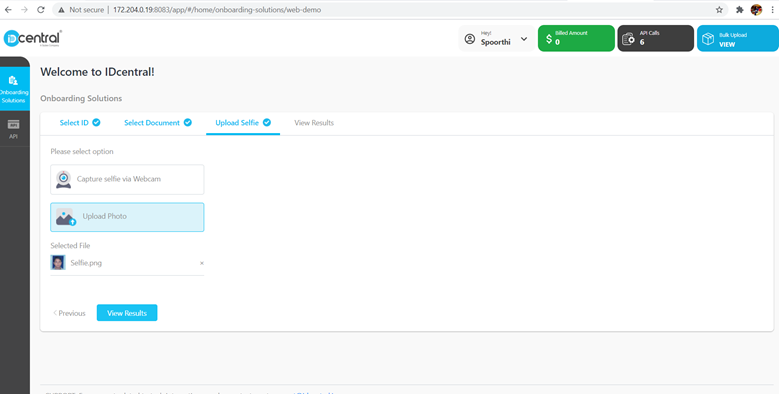Open the Selfie.png thumbnail
This screenshot has width=779, height=394.
[58, 263]
